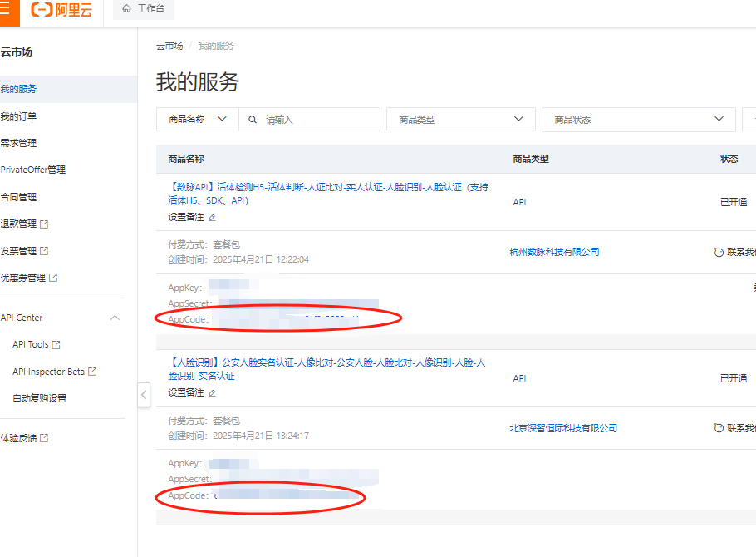This screenshot has height=557, width=756.
Task: Open 发票管理 in the sidebar
Action: pyautogui.click(x=18, y=251)
